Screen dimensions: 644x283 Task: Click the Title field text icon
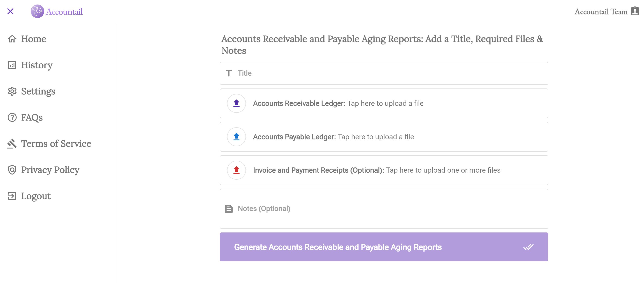click(x=229, y=73)
